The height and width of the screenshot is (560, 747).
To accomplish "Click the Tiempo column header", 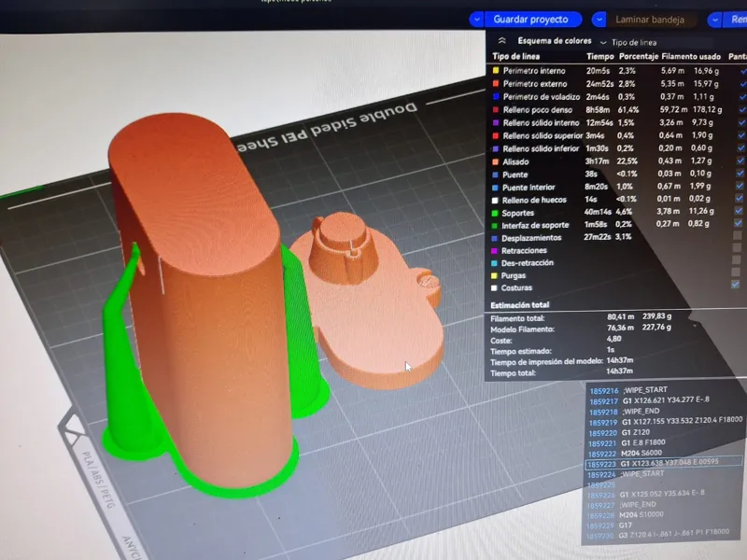I will [600, 57].
